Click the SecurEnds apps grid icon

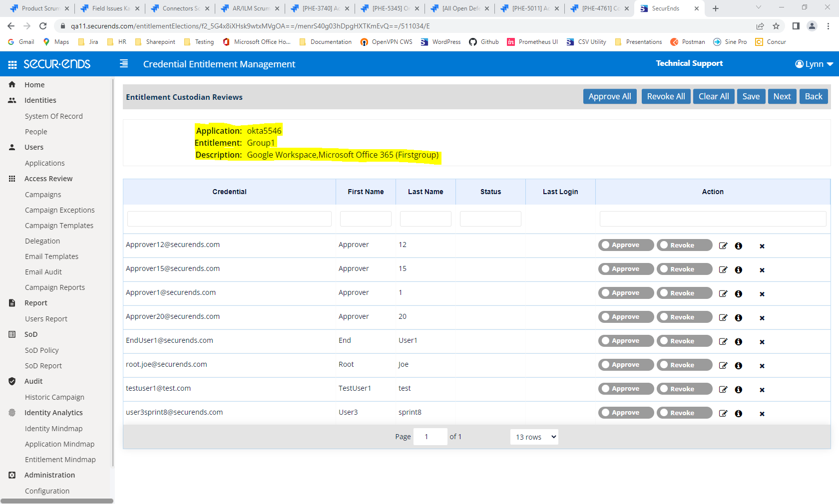tap(11, 64)
